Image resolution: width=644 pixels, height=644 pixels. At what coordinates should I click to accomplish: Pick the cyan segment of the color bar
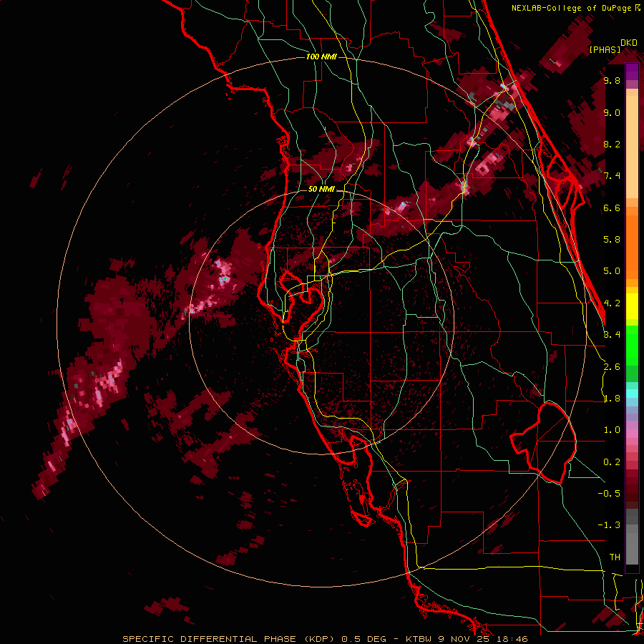pyautogui.click(x=632, y=394)
